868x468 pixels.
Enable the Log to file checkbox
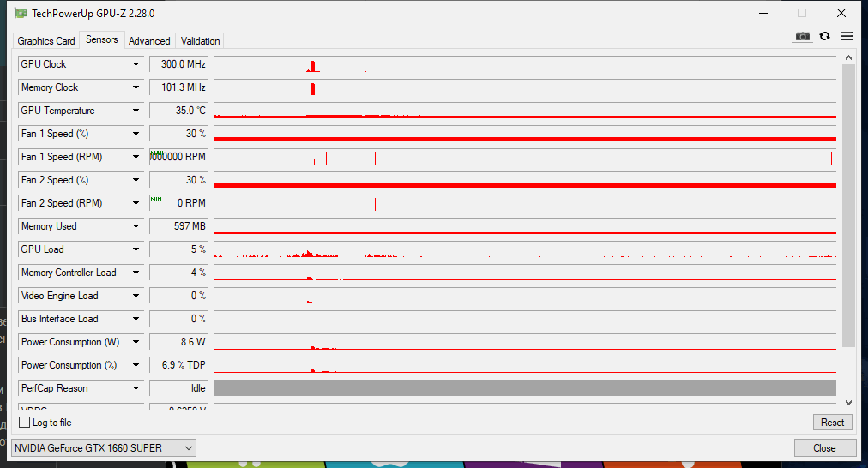click(x=24, y=422)
